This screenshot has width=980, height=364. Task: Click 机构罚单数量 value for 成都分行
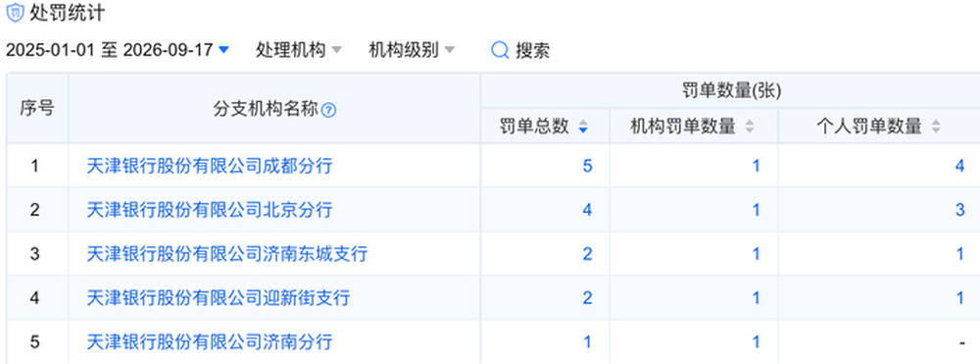pyautogui.click(x=757, y=166)
